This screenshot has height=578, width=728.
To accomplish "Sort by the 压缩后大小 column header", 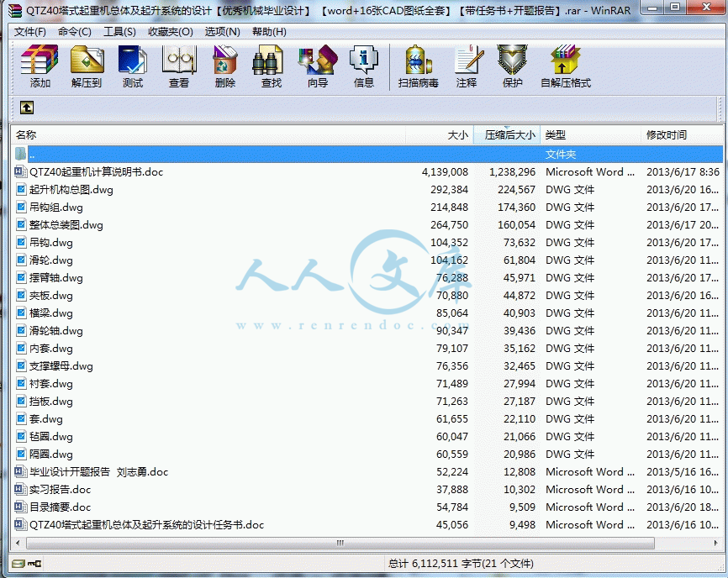I will (x=507, y=135).
